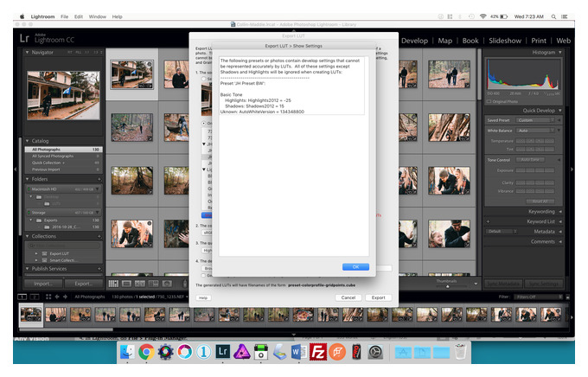Click Wi-Fi icon in menu bar
This screenshot has width=588, height=377.
(x=483, y=16)
